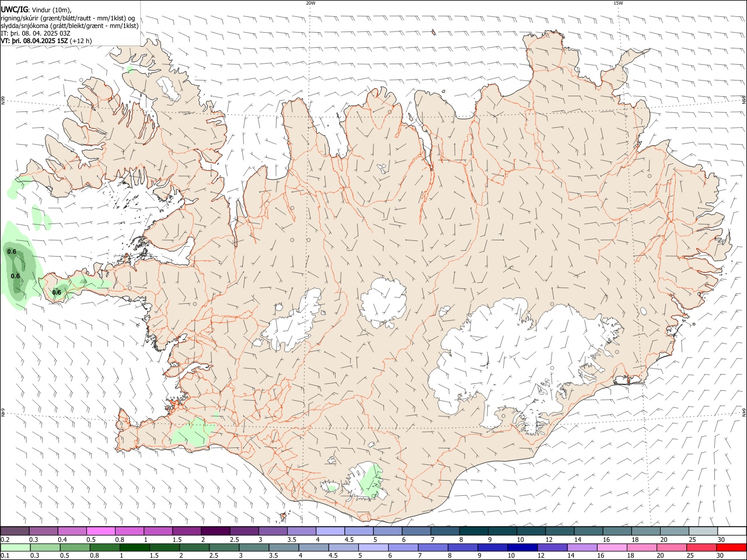Pick the bright pink 0.5 swatch in upper legend bar
The height and width of the screenshot is (560, 747).
(x=101, y=531)
